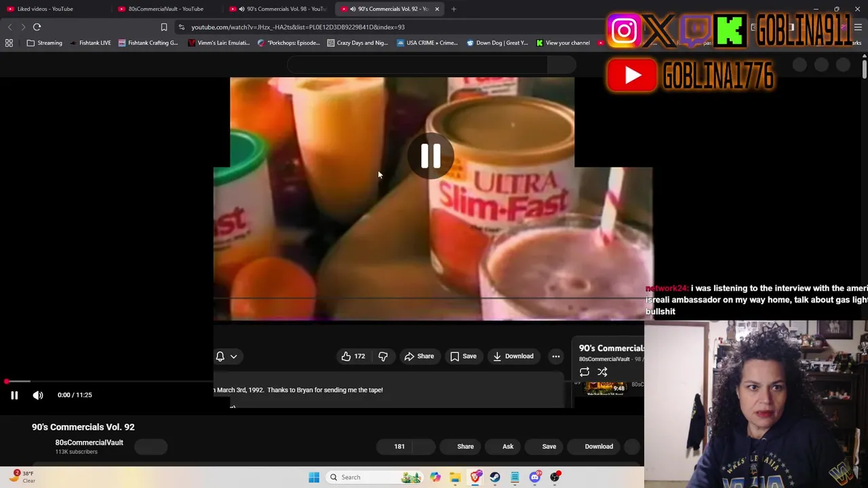Screen dimensions: 868x488
Task: Open Copilot from the taskbar
Action: [x=435, y=477]
